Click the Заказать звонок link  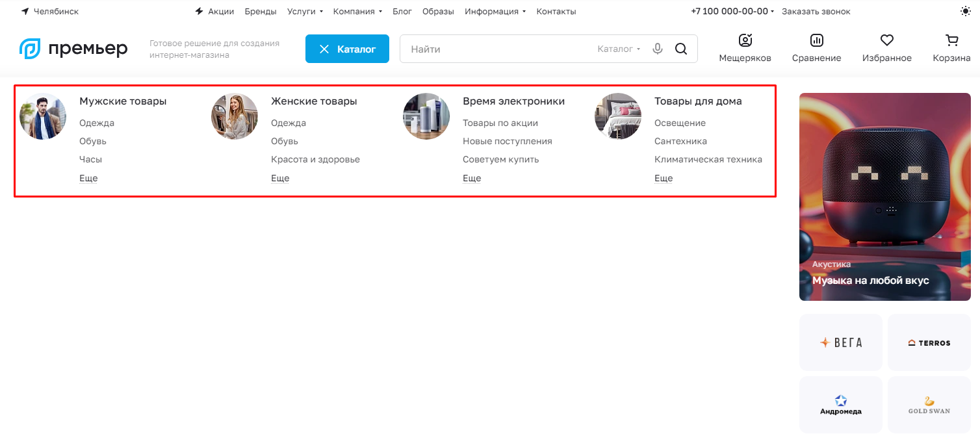tap(816, 12)
